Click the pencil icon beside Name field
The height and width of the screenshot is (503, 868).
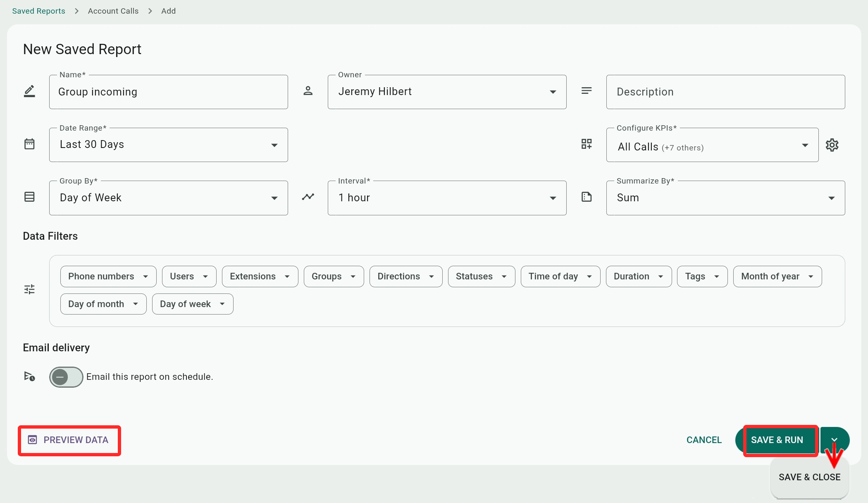pos(29,91)
